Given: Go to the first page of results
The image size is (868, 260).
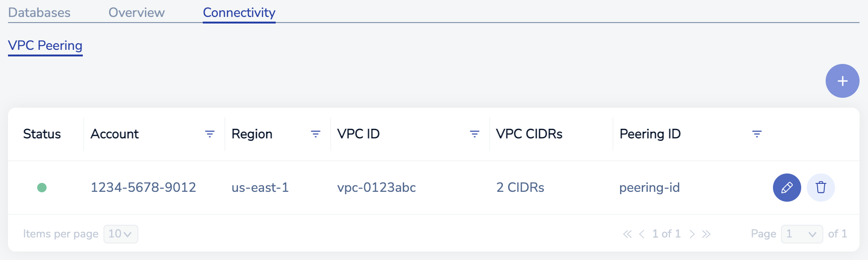Looking at the screenshot, I should click(x=627, y=234).
